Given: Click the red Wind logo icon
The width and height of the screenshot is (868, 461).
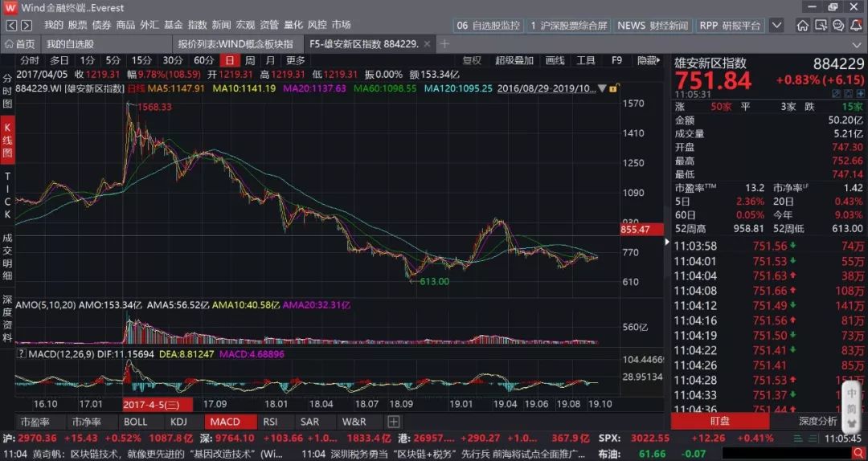Looking at the screenshot, I should (10, 8).
